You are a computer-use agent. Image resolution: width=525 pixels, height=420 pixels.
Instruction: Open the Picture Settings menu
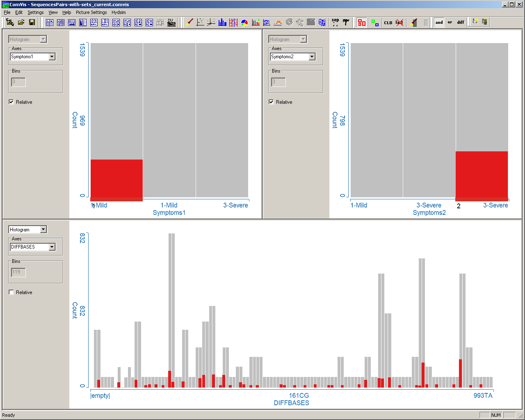click(x=91, y=12)
